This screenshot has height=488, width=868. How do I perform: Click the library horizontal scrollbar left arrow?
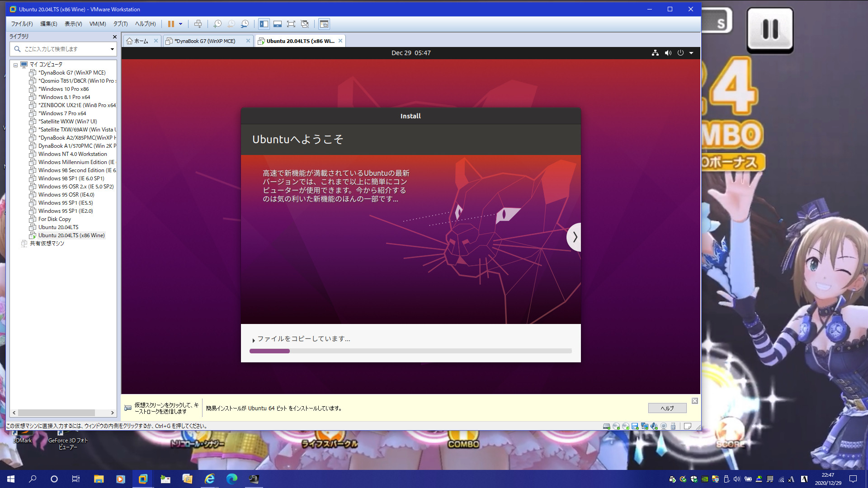pyautogui.click(x=14, y=413)
